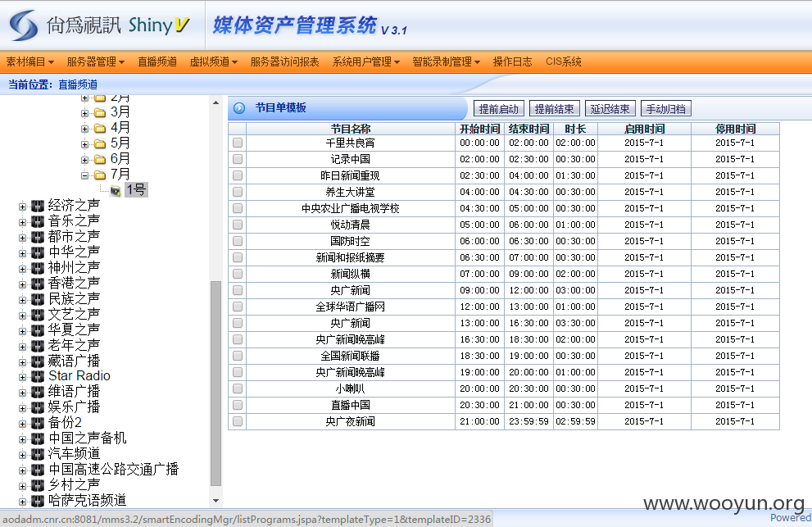
Task: Click the 提前启动 button
Action: point(499,109)
